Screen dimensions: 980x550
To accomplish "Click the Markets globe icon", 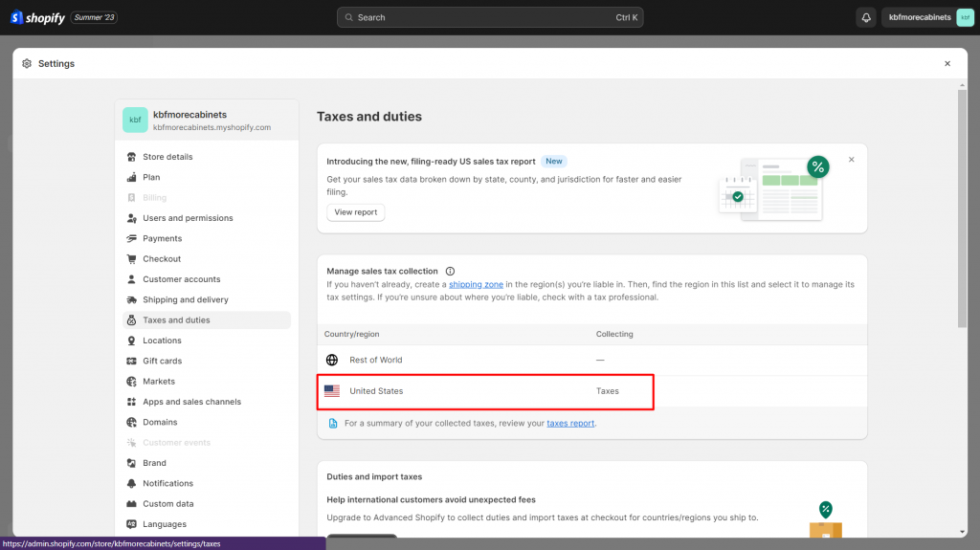I will [131, 382].
